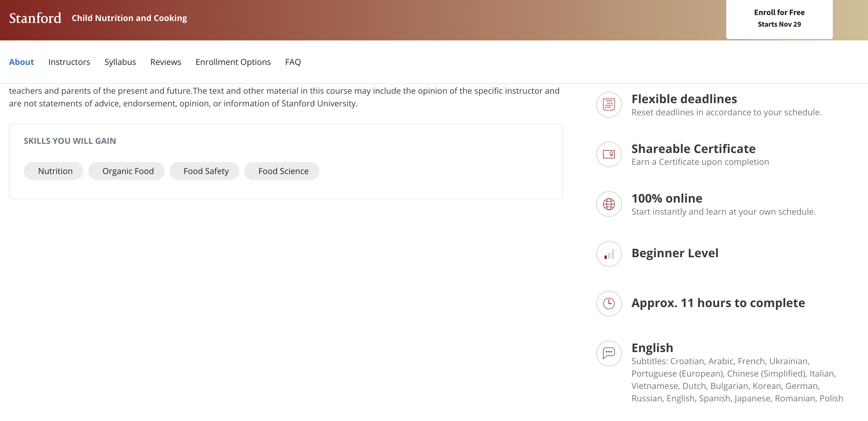Screen dimensions: 868x421
Task: Switch to the Instructors tab
Action: (69, 62)
